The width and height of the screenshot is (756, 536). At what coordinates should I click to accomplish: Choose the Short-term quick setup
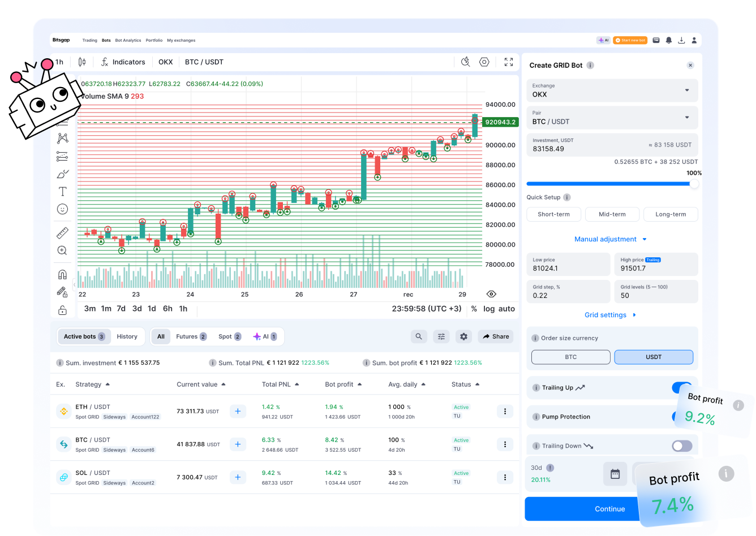pos(553,214)
